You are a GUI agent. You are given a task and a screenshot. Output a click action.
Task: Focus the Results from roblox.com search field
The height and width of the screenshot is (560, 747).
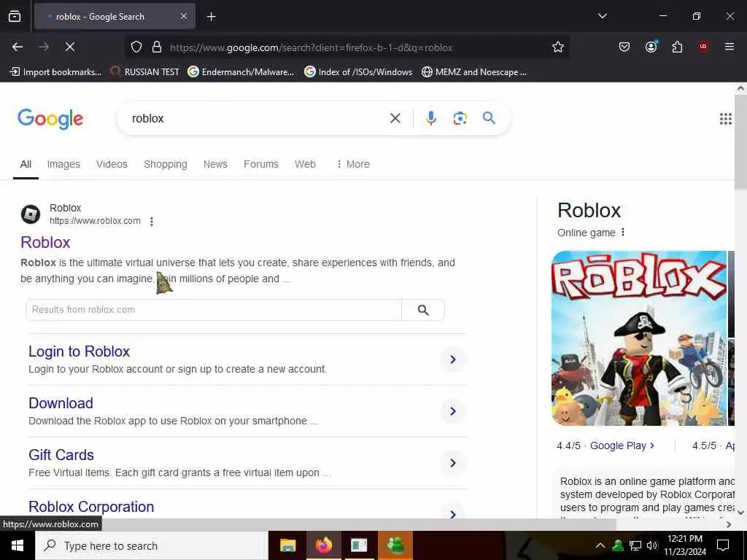214,310
